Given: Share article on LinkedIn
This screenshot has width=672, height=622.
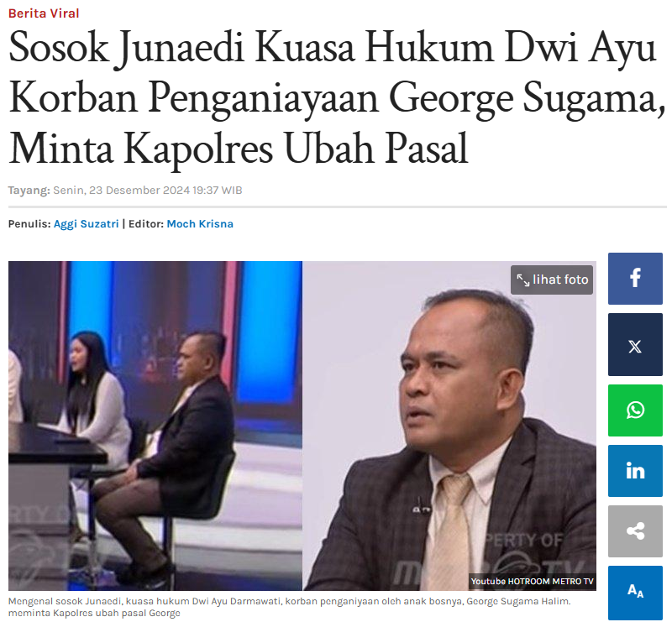Looking at the screenshot, I should coord(635,471).
